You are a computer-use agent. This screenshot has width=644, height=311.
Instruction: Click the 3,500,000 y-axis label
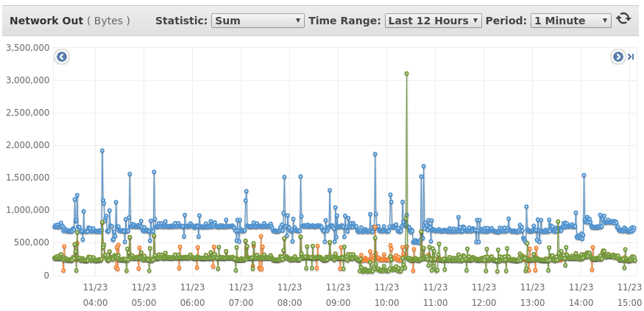point(28,48)
